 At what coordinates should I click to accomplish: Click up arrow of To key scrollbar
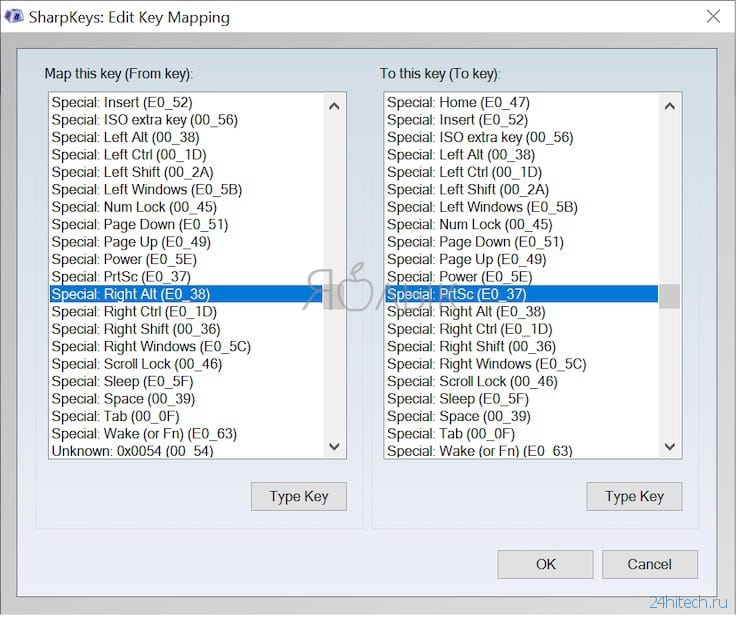click(670, 106)
